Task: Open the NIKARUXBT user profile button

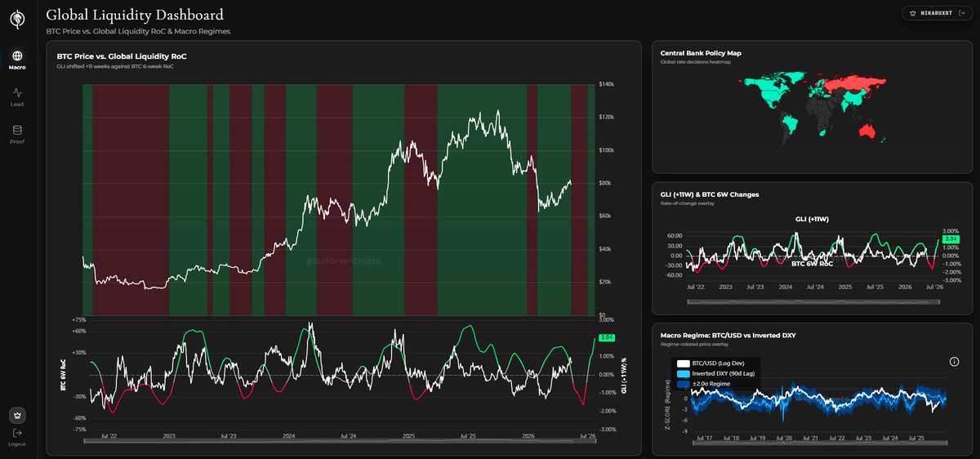Action: coord(937,13)
